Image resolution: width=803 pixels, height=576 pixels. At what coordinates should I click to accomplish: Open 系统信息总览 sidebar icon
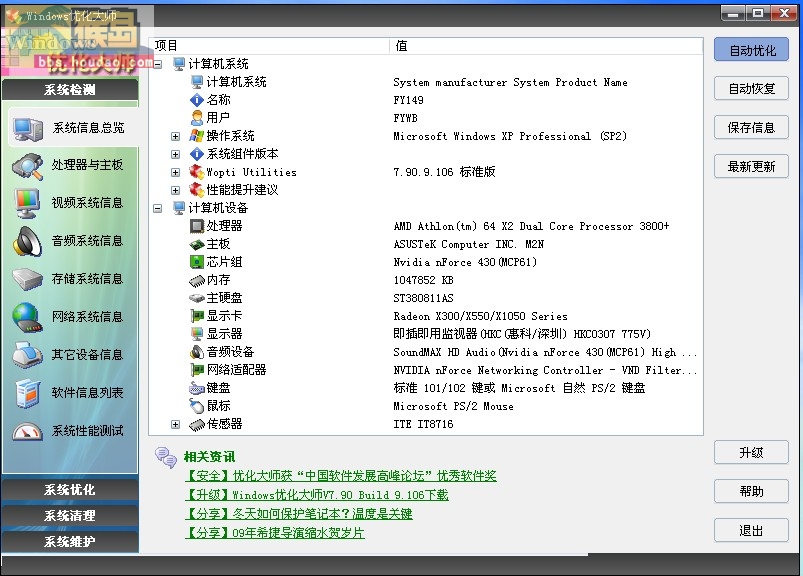(x=28, y=129)
